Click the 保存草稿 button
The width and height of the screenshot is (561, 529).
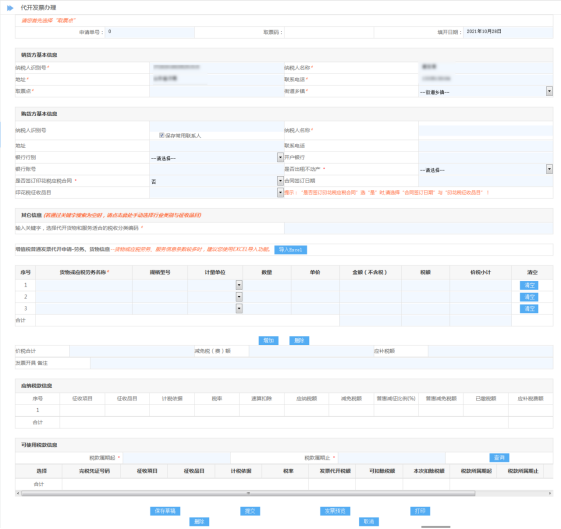[165, 511]
